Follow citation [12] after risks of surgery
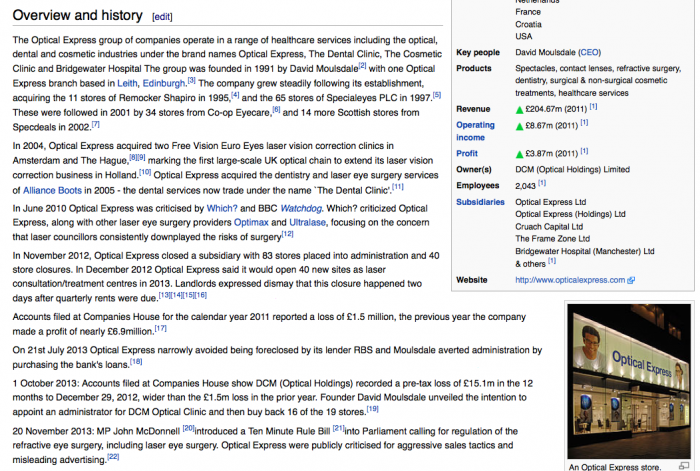 point(288,234)
